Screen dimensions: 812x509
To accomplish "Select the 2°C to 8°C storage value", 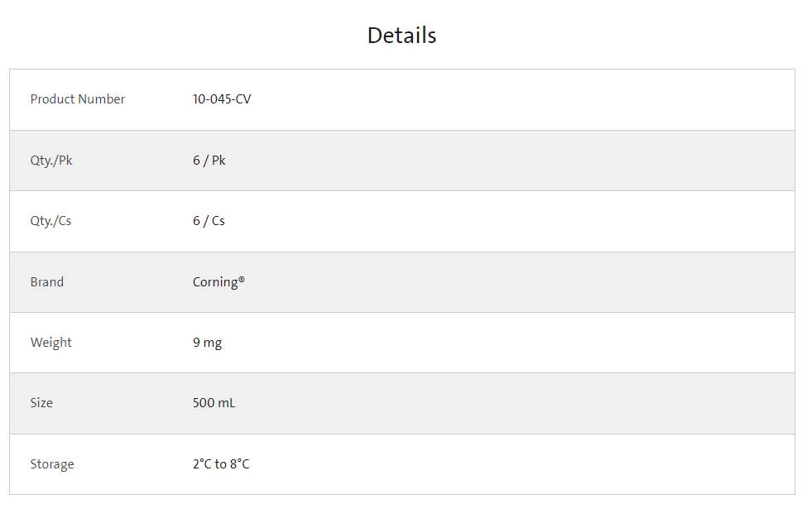I will pyautogui.click(x=221, y=464).
